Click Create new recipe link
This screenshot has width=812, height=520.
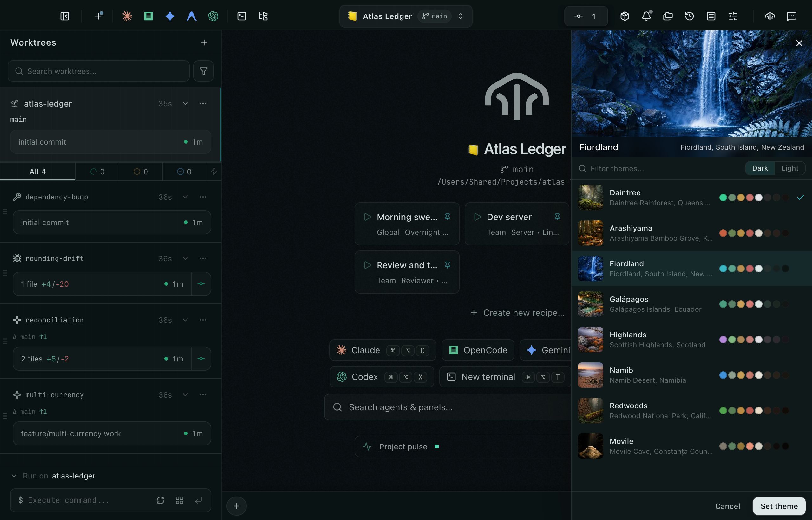click(x=517, y=313)
